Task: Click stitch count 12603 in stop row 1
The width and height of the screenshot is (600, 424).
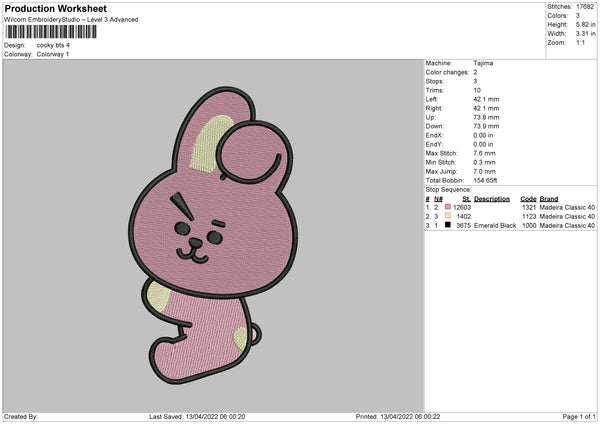Action: tap(462, 207)
